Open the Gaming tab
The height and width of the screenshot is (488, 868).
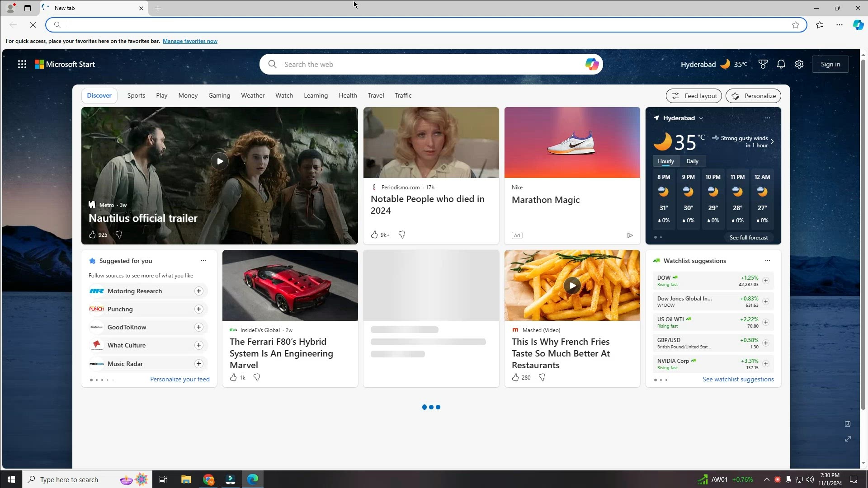pos(219,95)
